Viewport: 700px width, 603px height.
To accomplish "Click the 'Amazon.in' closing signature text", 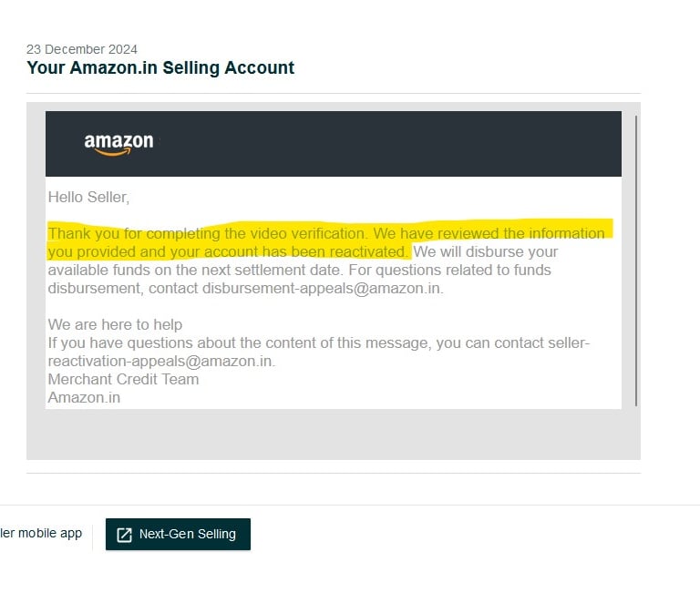I will point(84,397).
